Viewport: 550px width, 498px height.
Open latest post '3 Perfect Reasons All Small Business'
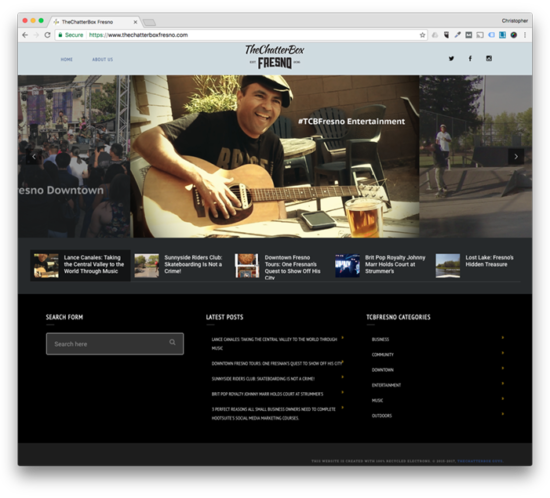[x=273, y=413]
